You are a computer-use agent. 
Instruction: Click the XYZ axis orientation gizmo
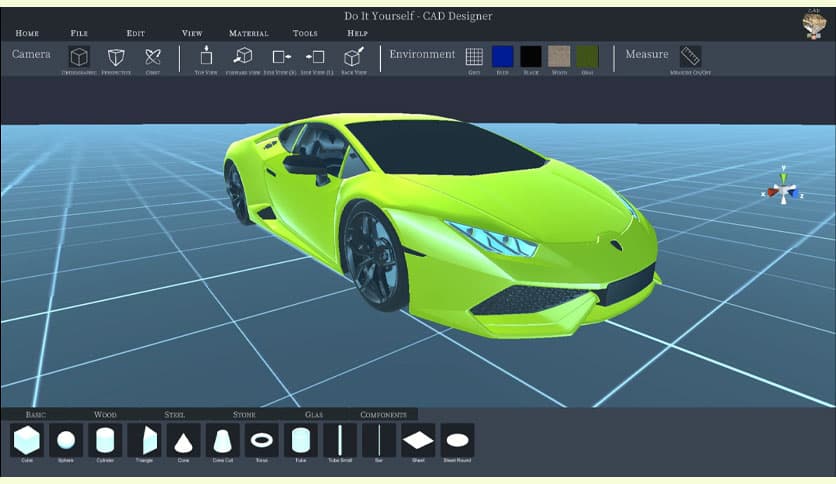coord(783,186)
